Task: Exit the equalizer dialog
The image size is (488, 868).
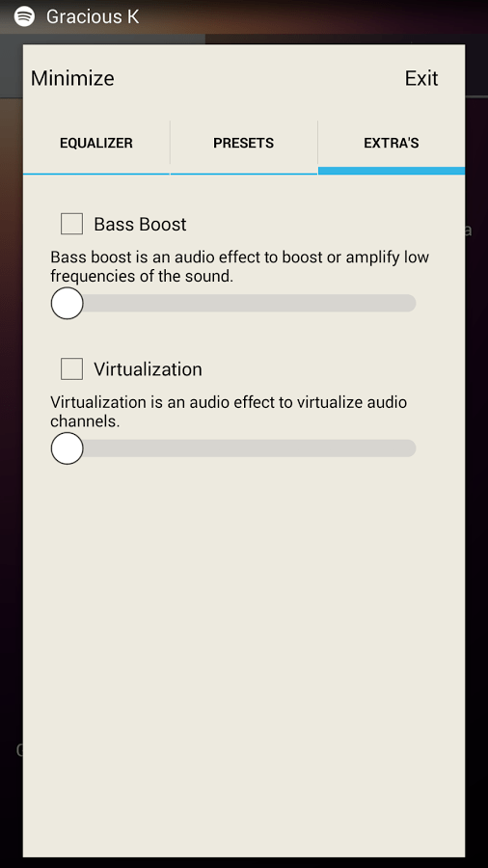Action: point(421,79)
